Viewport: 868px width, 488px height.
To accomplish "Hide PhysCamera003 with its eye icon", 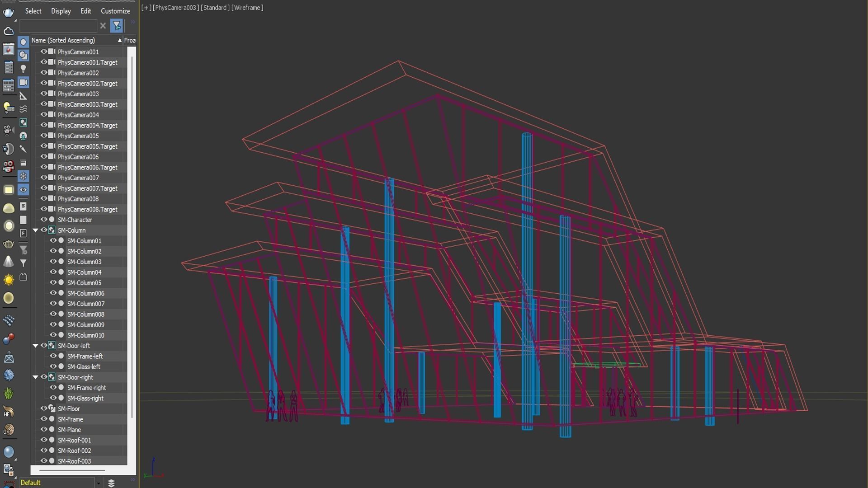I will (x=44, y=94).
